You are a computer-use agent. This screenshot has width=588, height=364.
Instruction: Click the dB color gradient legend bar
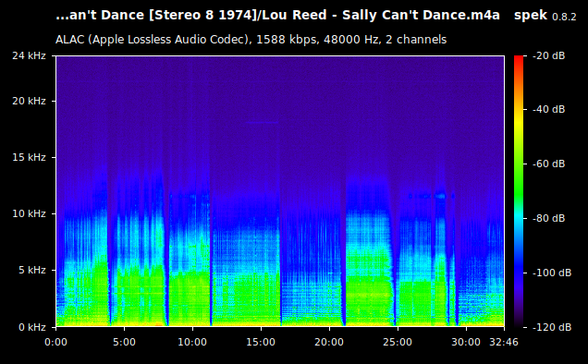click(x=519, y=191)
